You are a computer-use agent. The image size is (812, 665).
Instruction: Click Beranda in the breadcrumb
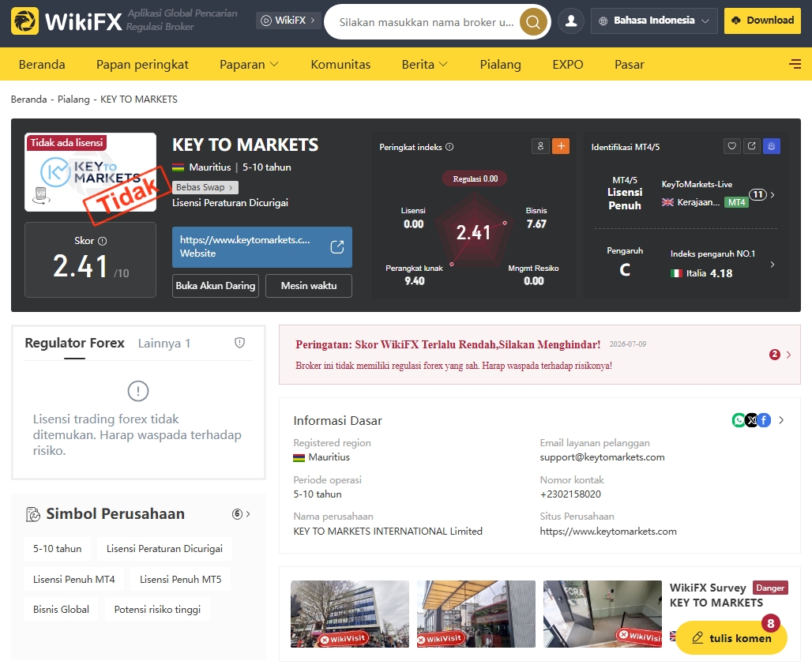pyautogui.click(x=28, y=99)
